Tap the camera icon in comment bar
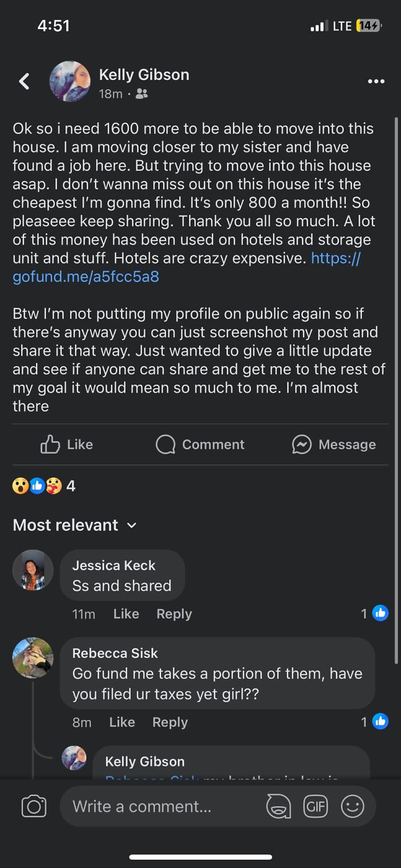401x868 pixels. point(34,807)
